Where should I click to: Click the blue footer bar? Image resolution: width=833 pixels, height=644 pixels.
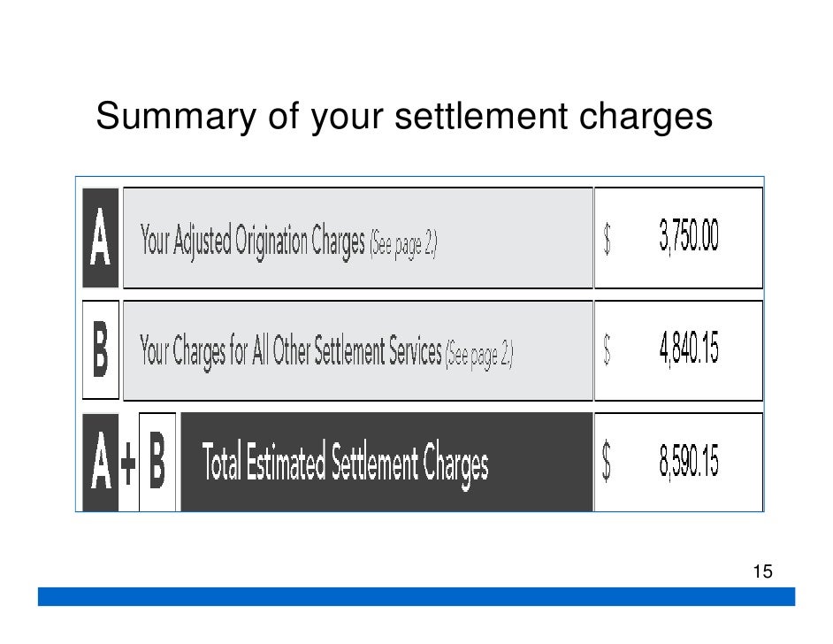(416, 596)
